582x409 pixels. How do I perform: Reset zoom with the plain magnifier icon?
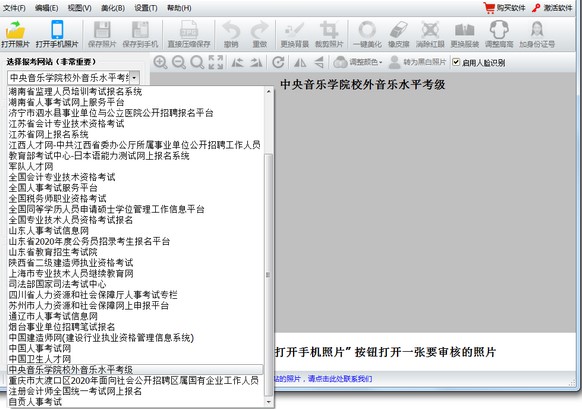(197, 62)
